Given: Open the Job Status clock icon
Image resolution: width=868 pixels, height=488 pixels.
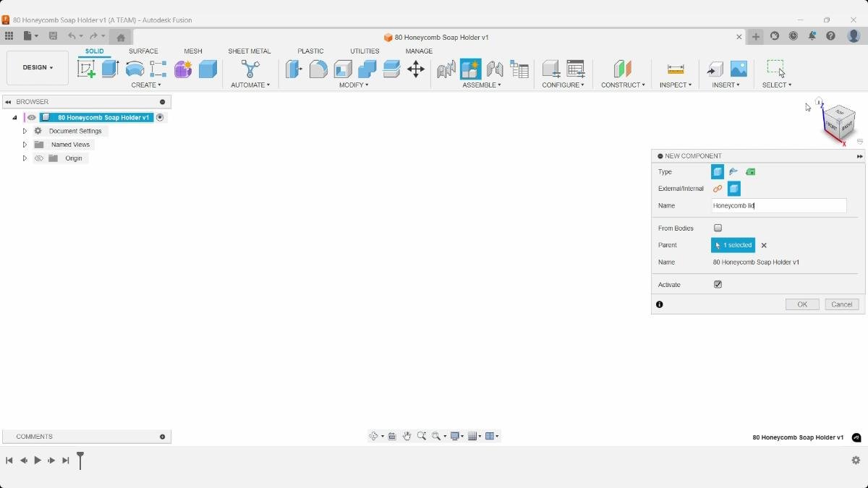Looking at the screenshot, I should pos(793,36).
